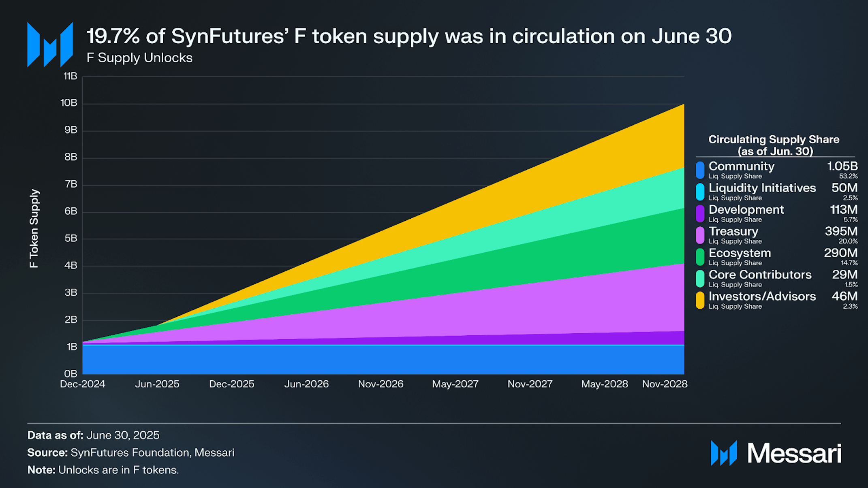The width and height of the screenshot is (868, 488).
Task: Click the blue Community legend swatch
Action: (x=700, y=170)
